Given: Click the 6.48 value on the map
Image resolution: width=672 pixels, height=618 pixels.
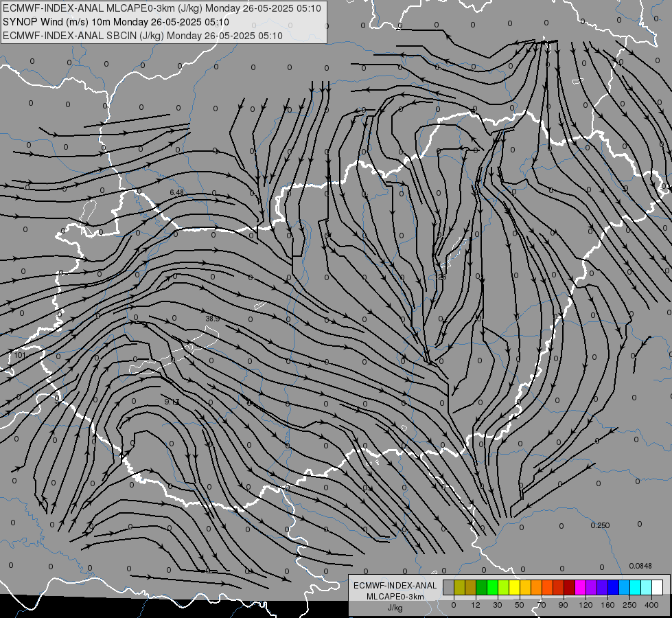Looking at the screenshot, I should pos(176,192).
